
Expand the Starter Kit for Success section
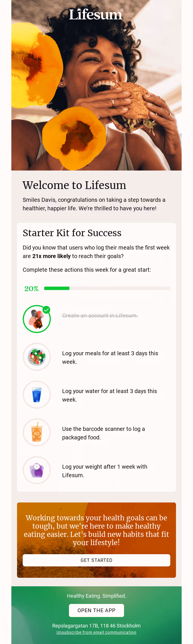click(72, 233)
